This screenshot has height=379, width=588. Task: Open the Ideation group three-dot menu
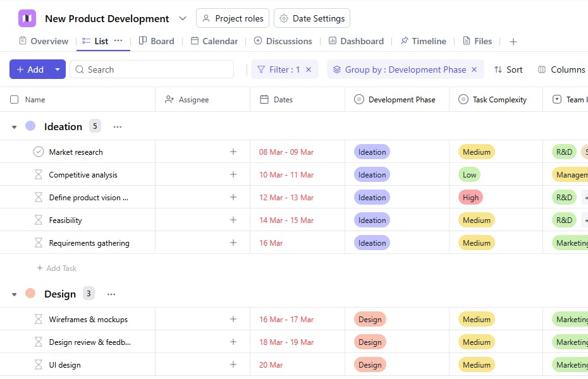pyautogui.click(x=118, y=127)
